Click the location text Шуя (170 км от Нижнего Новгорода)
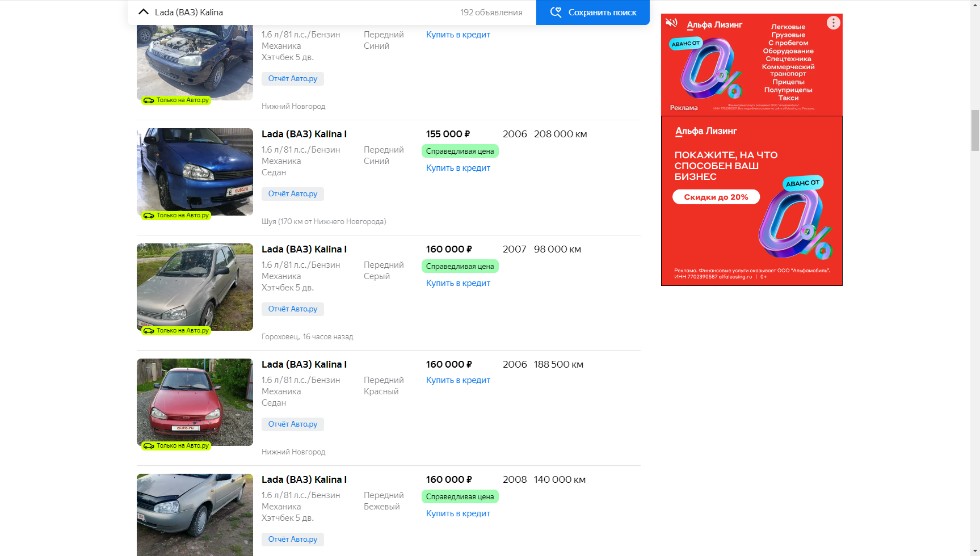This screenshot has height=556, width=980. pos(323,222)
